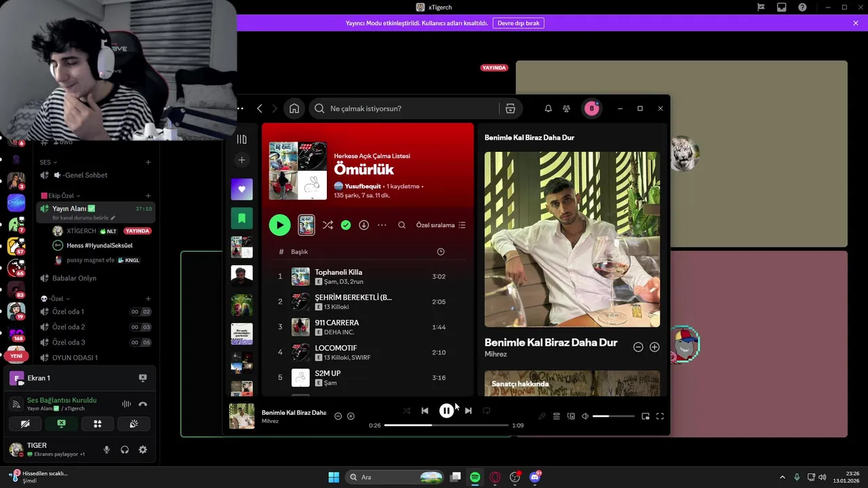Open green bookmark episodes tile
Screen dimensions: 868x488
point(241,218)
